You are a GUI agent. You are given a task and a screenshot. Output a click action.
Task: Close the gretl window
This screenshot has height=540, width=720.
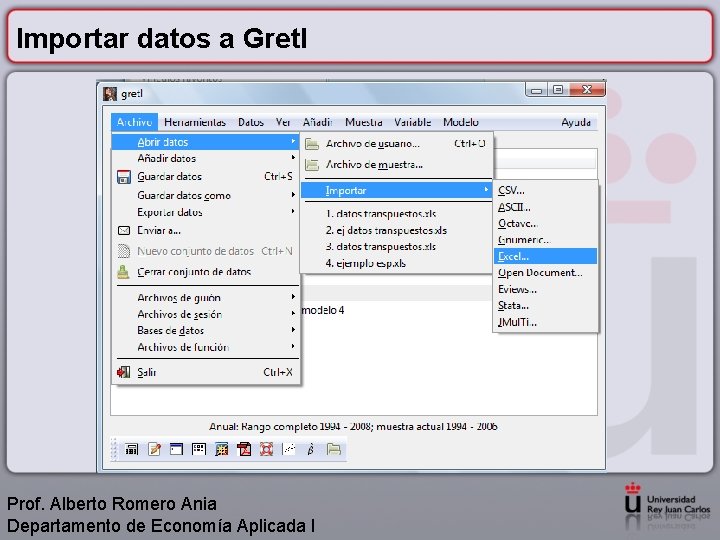coord(587,90)
